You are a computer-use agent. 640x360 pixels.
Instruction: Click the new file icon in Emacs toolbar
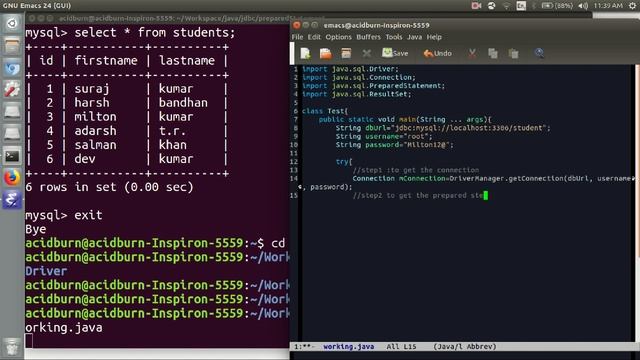(x=305, y=53)
